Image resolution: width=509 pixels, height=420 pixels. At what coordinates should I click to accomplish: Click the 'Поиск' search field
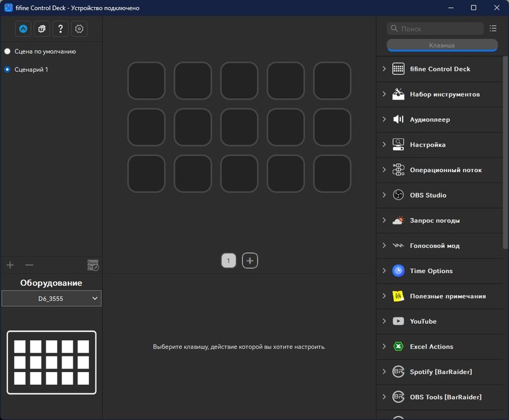(x=441, y=29)
